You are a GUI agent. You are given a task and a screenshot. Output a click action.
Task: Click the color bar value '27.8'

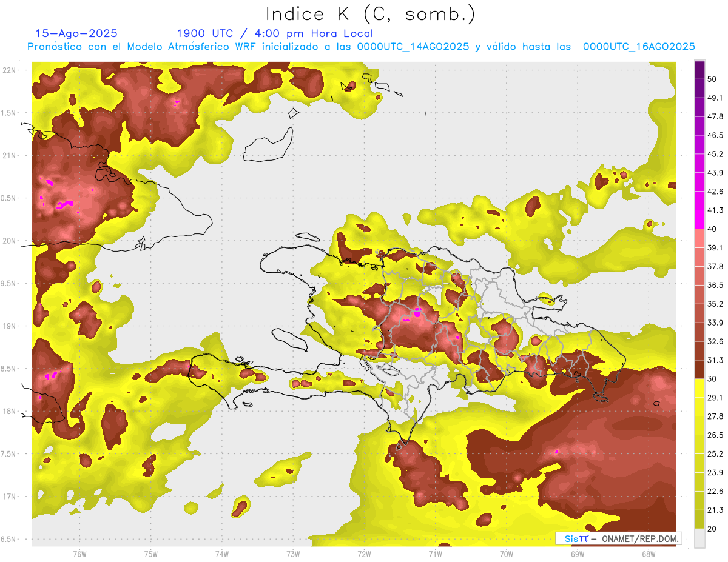pos(715,416)
